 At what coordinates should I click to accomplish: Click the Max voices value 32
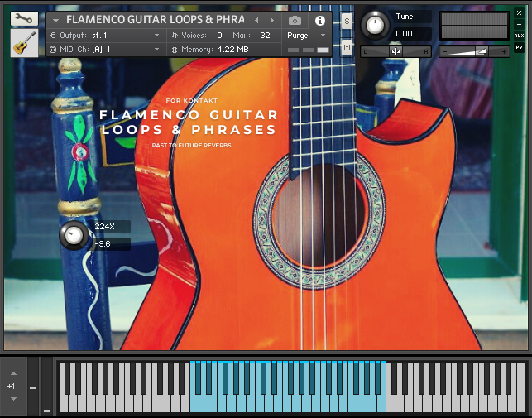[x=265, y=36]
